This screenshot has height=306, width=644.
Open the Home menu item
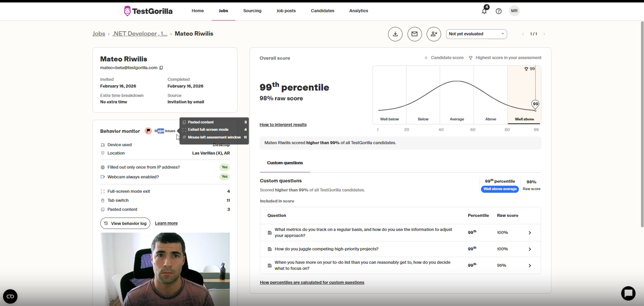pyautogui.click(x=197, y=11)
